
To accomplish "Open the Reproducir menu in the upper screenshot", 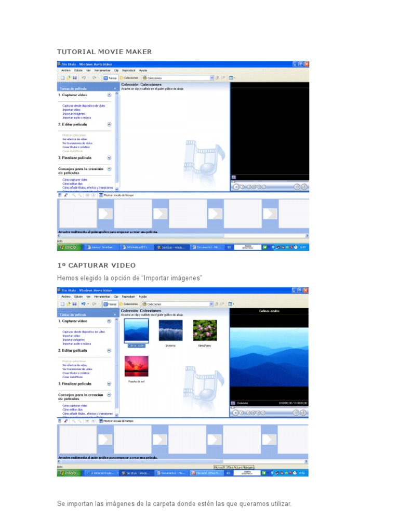I will 129,70.
